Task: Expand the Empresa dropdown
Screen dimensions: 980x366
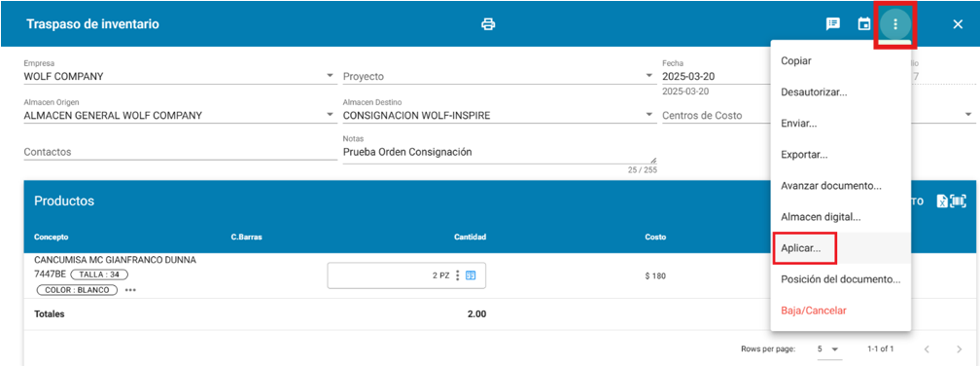Action: [x=330, y=76]
